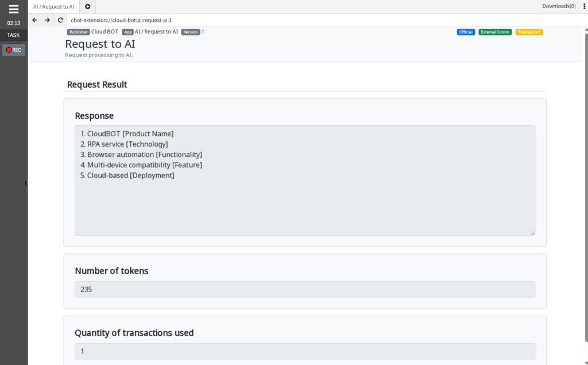Click the 'Request processing to AI.' subtitle
This screenshot has width=588, height=365.
pyautogui.click(x=99, y=55)
